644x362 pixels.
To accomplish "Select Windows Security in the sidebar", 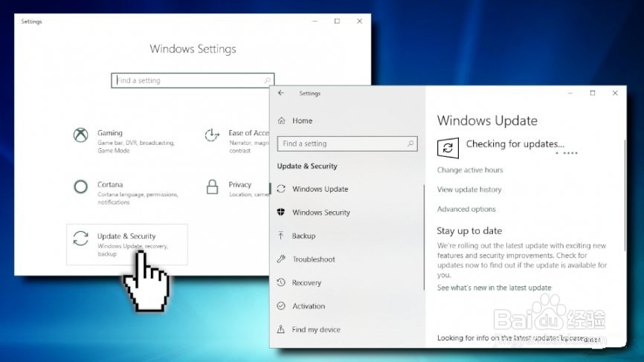I will [x=321, y=212].
